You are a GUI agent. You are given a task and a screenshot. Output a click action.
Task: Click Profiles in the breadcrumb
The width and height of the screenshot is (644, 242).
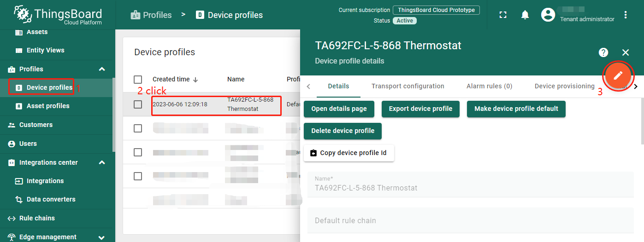click(x=151, y=15)
